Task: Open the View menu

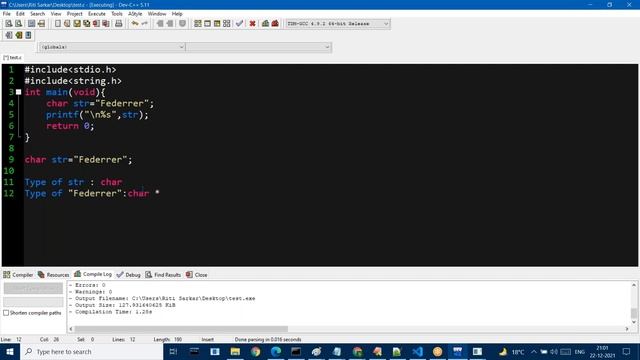Action: [56, 14]
